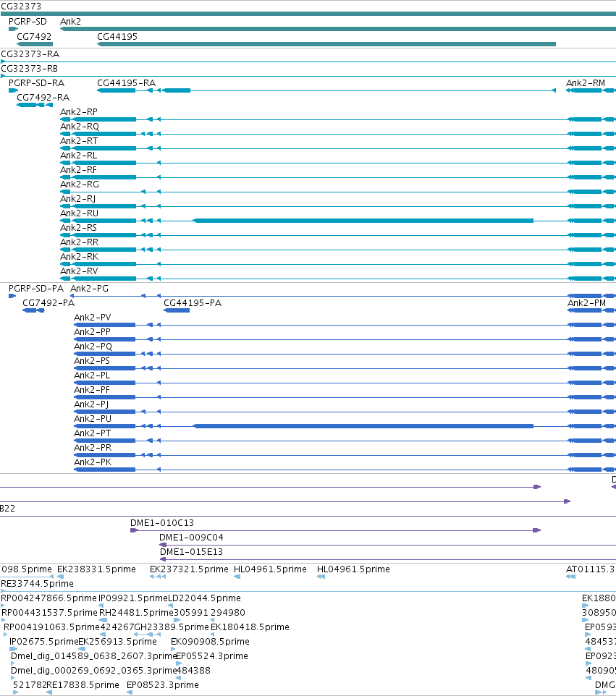
Task: Click the EK256913.5prime EST label
Action: pos(118,642)
